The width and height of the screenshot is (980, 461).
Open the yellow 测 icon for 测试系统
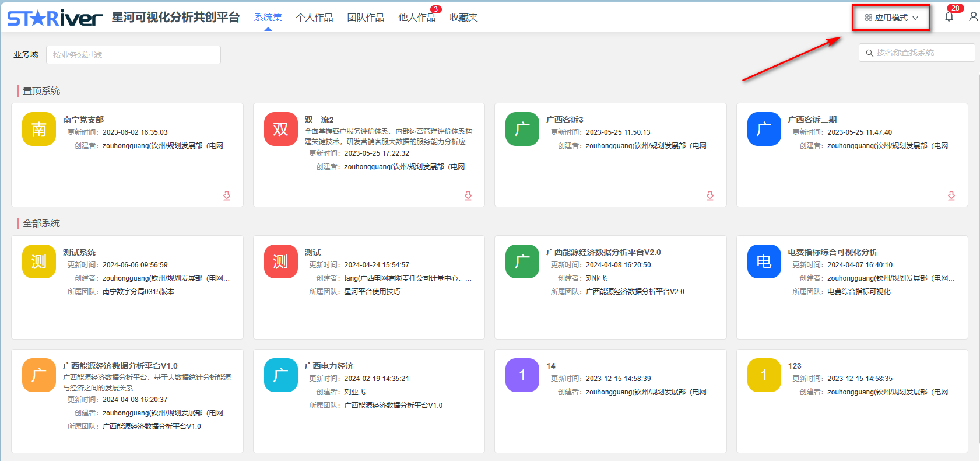click(39, 261)
